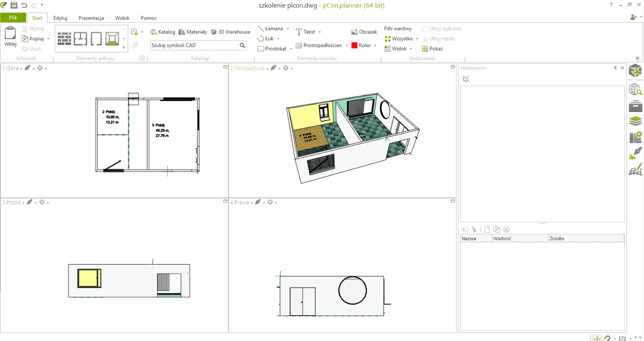Click the gear-wrench icon in Właściwości panel
644x341 pixels.
466,79
